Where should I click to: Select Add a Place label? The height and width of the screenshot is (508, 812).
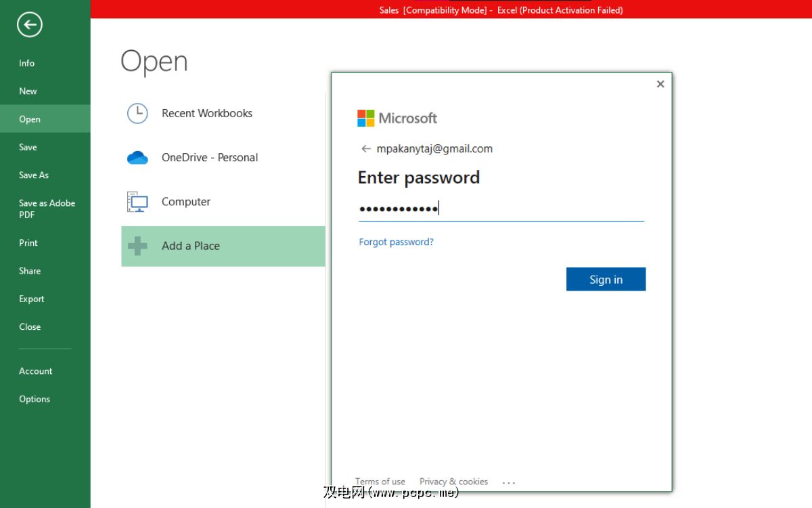click(x=191, y=246)
